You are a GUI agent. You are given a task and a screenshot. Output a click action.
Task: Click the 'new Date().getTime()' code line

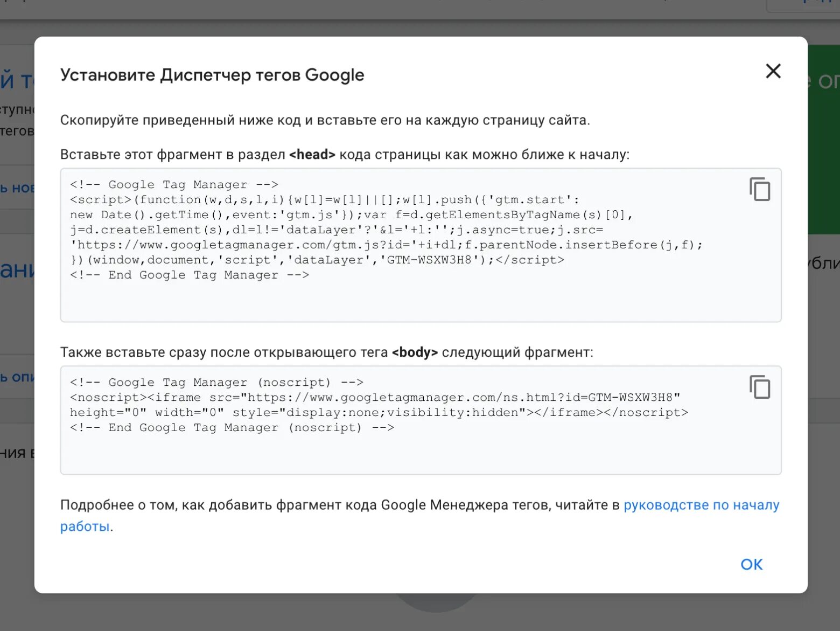[352, 215]
